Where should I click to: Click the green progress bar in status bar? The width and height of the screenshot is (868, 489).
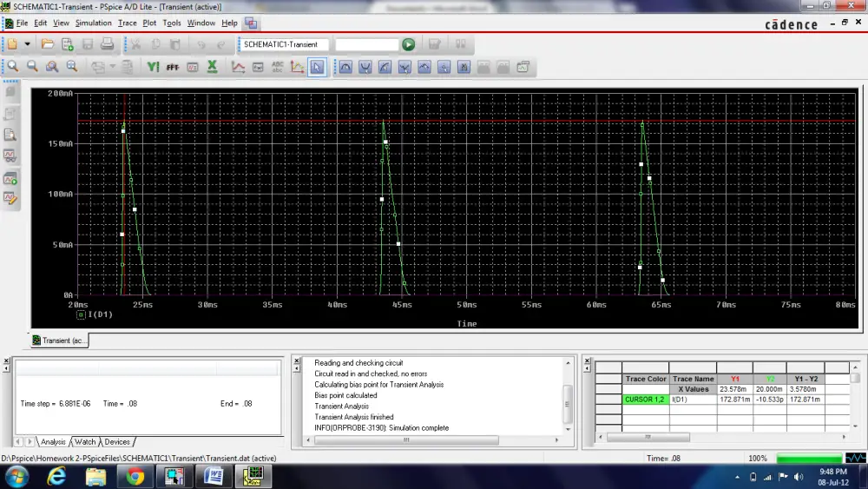pos(809,458)
